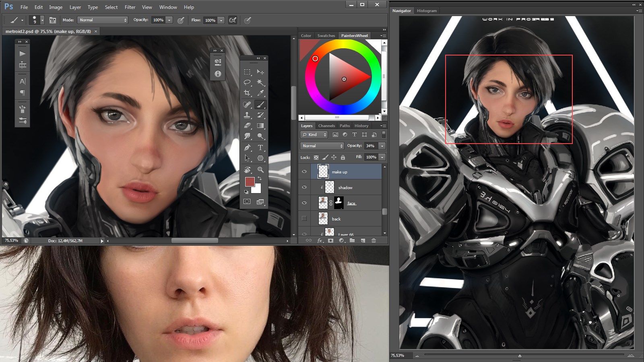This screenshot has height=362, width=644.
Task: Reset default foreground and background colors
Action: point(246,191)
